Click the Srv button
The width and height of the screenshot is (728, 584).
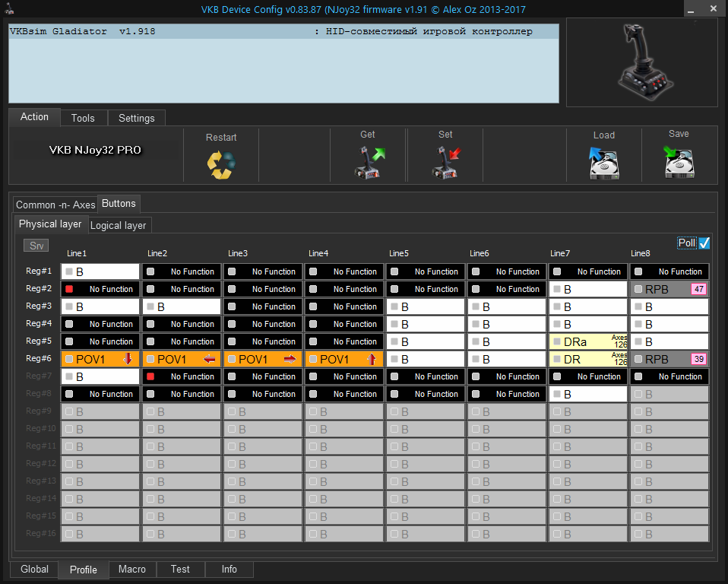coord(36,246)
